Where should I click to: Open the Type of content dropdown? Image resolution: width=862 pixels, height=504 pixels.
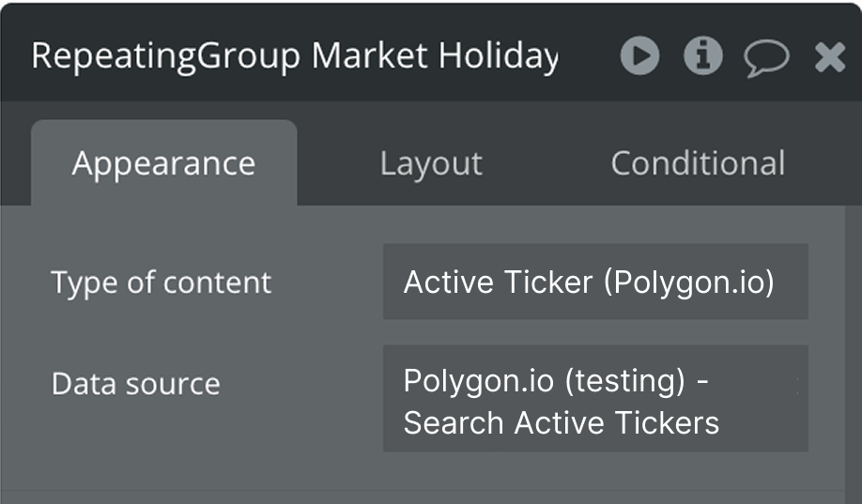594,283
